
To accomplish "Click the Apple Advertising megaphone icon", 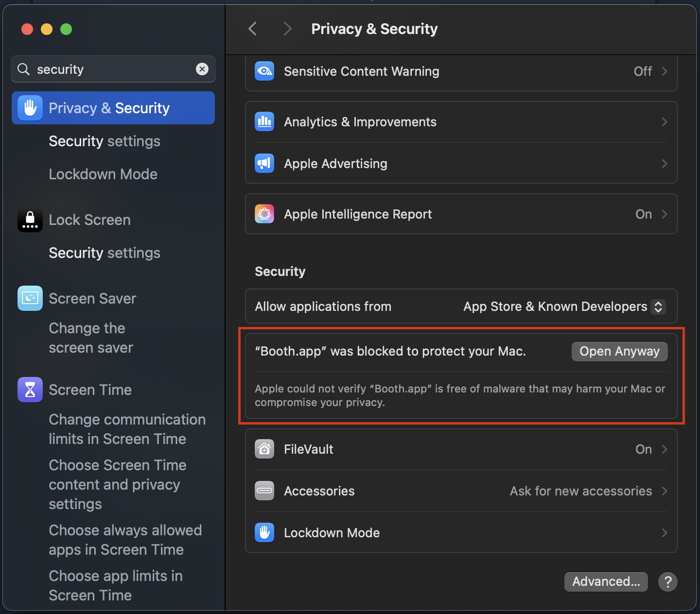I will pos(264,164).
